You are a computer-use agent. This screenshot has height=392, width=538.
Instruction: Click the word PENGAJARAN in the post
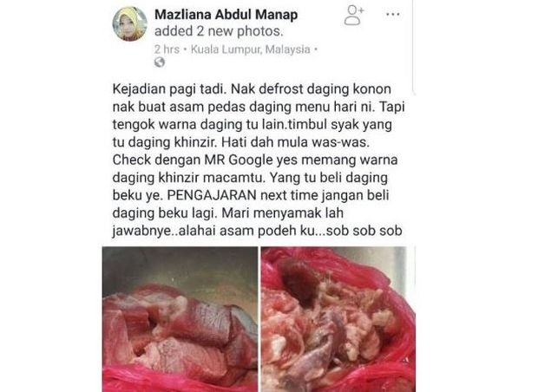(x=212, y=195)
